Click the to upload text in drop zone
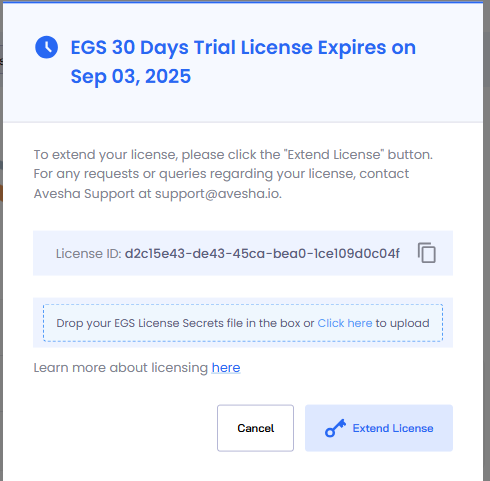 pyautogui.click(x=402, y=323)
